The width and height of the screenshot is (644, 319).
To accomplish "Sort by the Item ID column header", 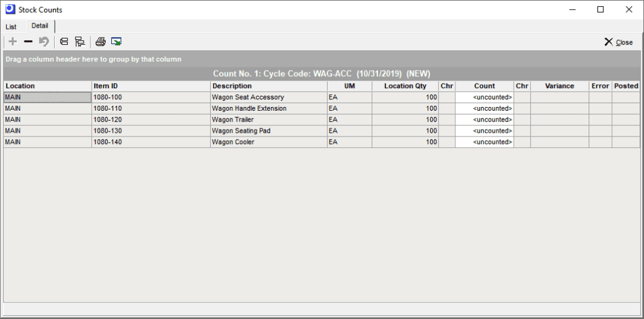I will 151,86.
